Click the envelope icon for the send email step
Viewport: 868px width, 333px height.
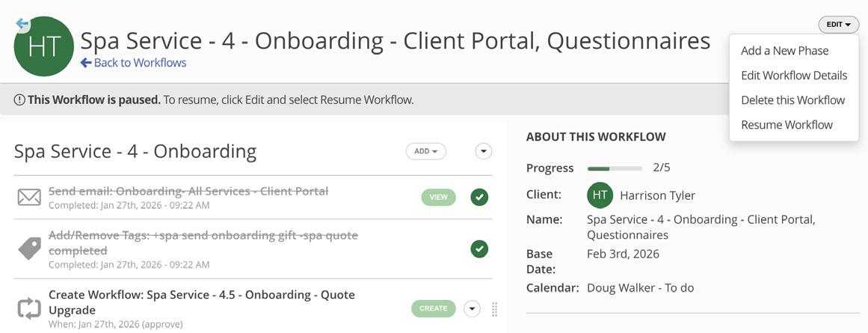[29, 197]
